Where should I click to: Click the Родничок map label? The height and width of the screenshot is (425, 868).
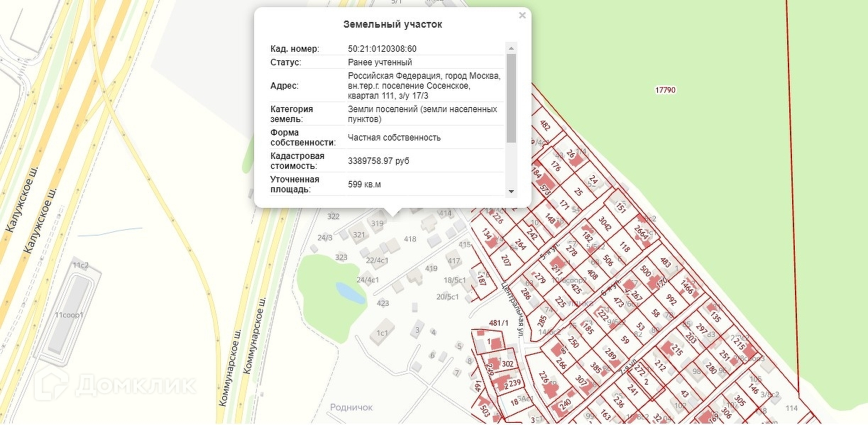tap(351, 407)
